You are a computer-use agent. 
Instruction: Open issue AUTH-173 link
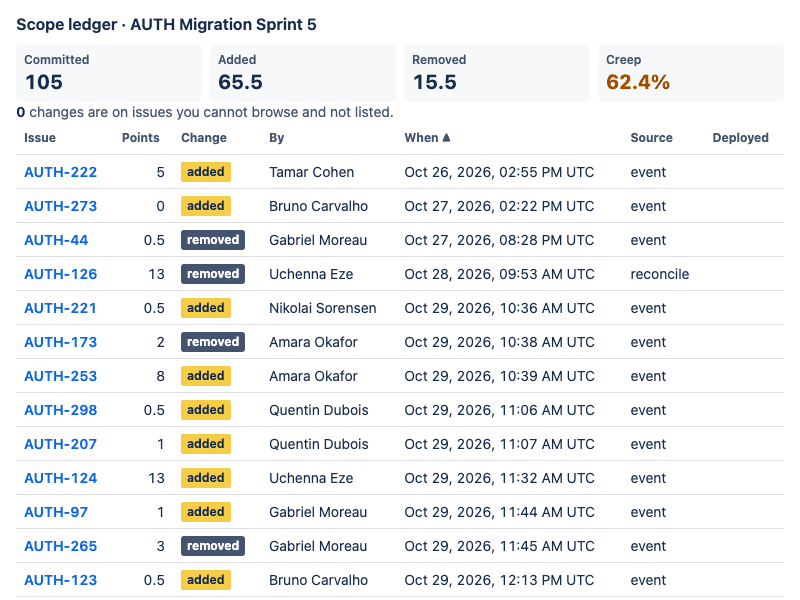coord(60,342)
